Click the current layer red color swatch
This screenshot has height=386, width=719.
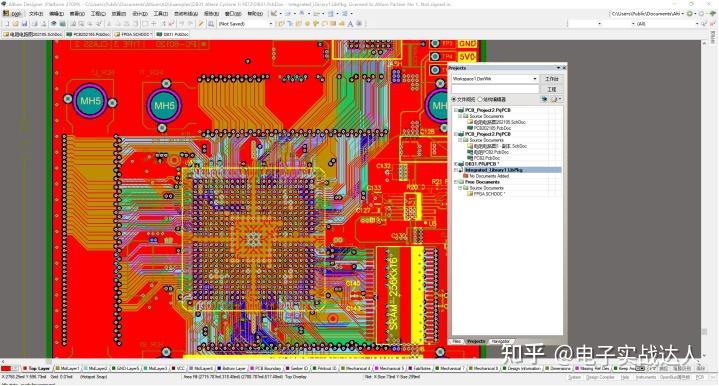tap(6, 368)
